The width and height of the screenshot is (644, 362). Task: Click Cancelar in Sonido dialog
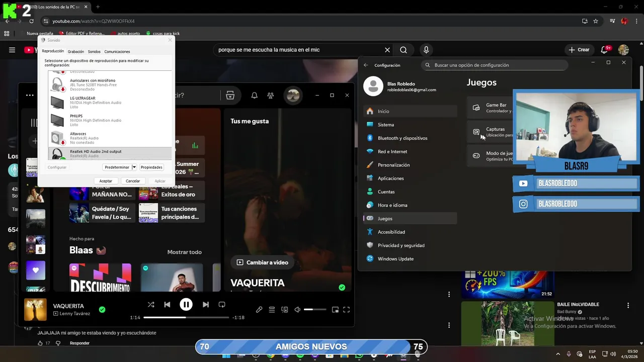pyautogui.click(x=133, y=181)
